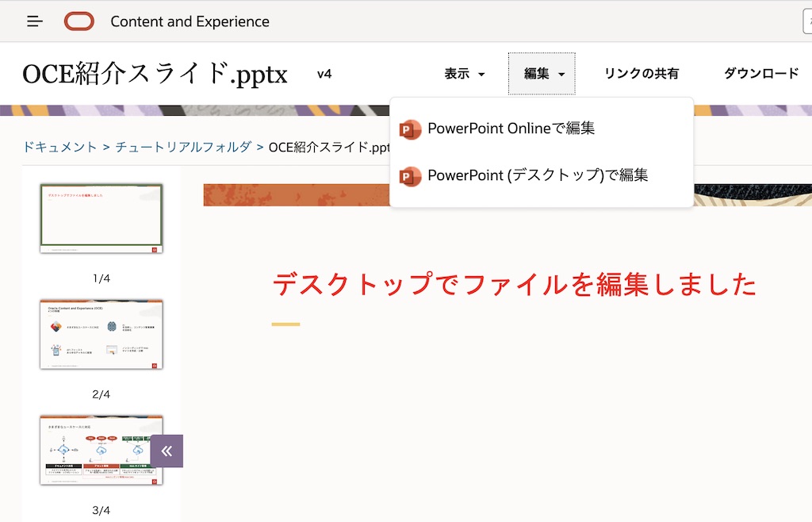Go to the ドキュメント breadcrumb link
The height and width of the screenshot is (522, 812).
click(60, 147)
